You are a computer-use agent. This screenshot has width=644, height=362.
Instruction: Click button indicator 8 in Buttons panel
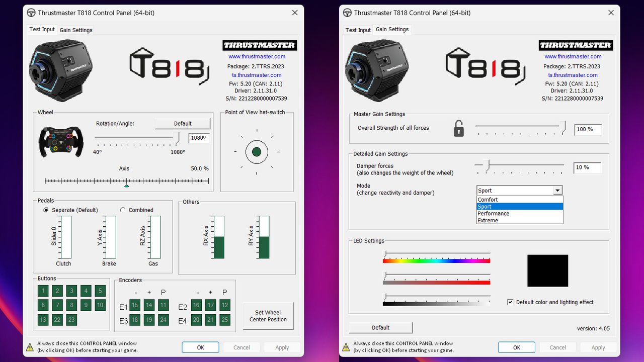click(71, 305)
